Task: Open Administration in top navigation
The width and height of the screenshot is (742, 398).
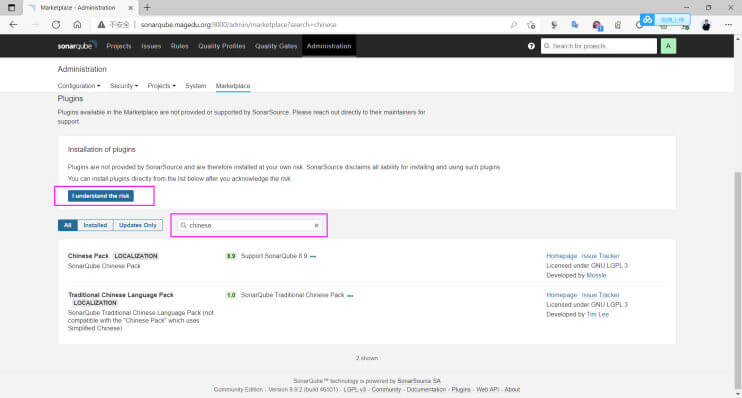Action: [329, 46]
